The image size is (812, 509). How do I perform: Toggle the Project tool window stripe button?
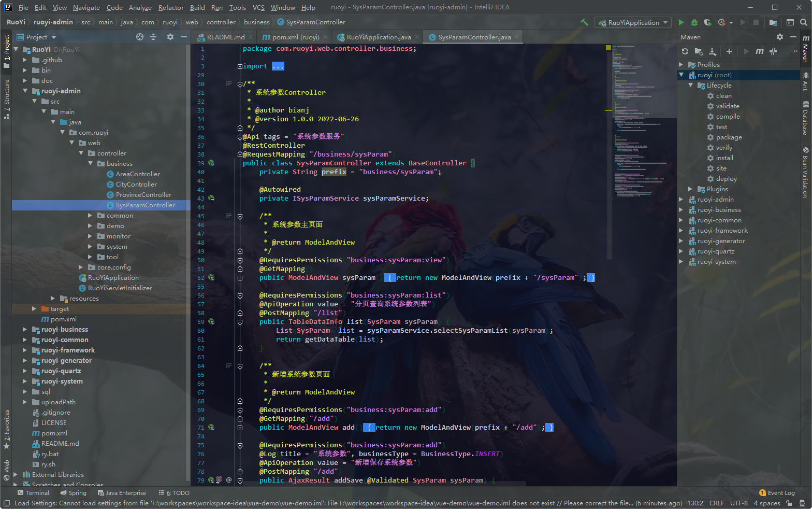[7, 51]
